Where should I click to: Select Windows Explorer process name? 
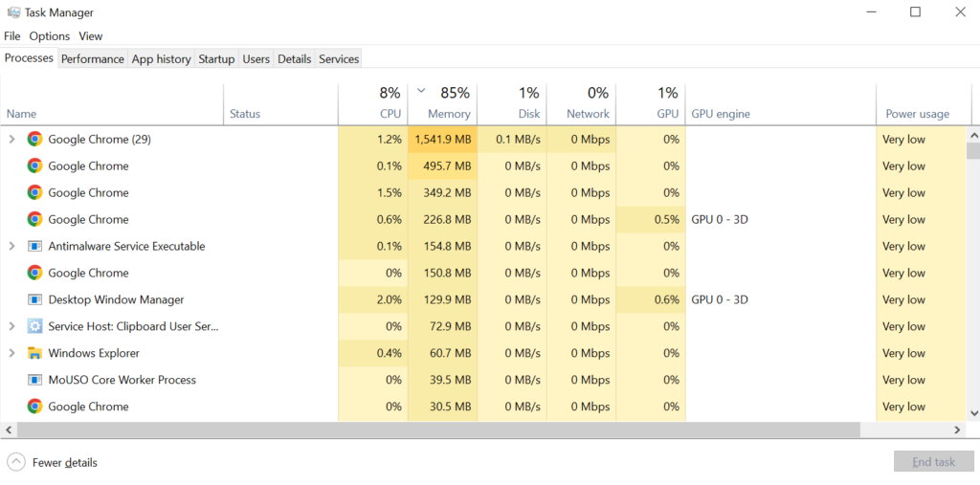pos(94,353)
